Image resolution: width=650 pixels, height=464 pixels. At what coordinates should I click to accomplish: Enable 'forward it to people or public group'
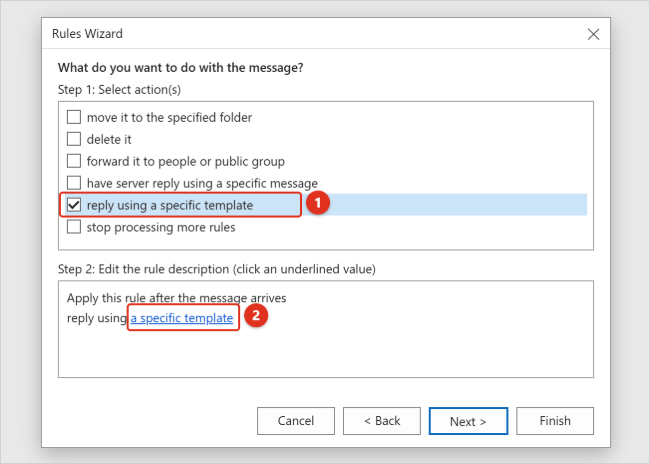point(74,161)
